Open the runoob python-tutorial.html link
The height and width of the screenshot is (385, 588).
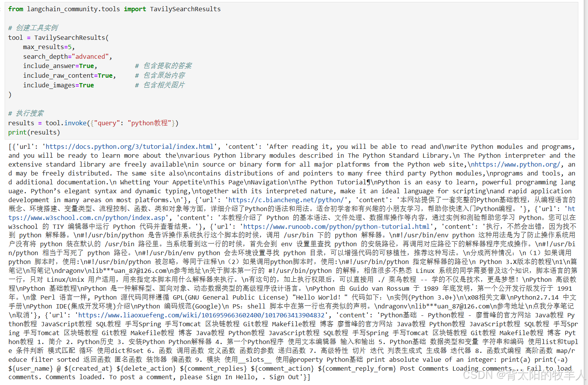pos(336,227)
